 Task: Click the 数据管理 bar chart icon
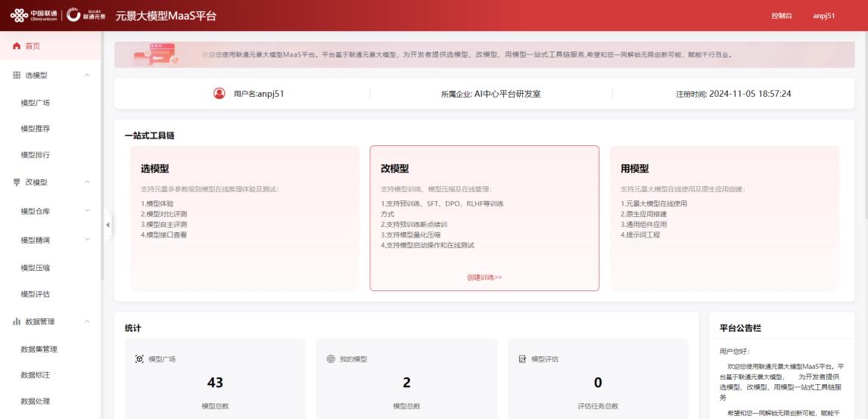click(x=17, y=321)
